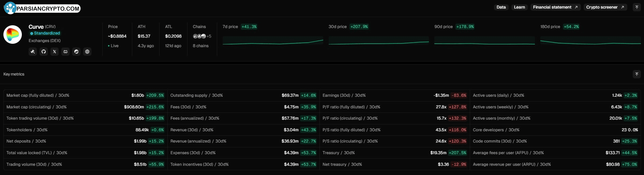Open Curve's X (Twitter) profile icon
This screenshot has height=175, width=644.
55,52
